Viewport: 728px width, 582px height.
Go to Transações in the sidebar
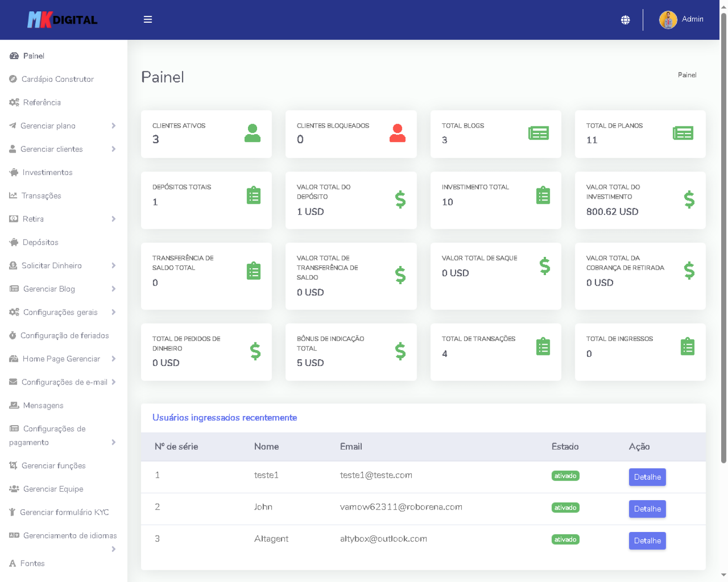tap(41, 196)
